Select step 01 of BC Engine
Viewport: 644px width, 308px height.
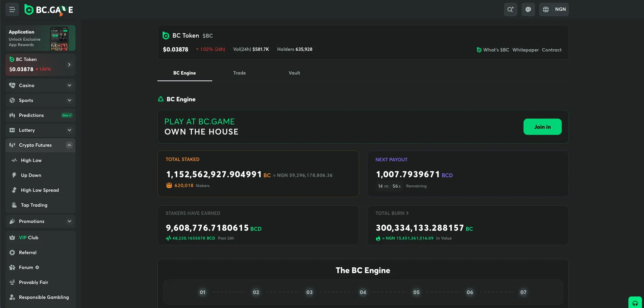(x=202, y=292)
